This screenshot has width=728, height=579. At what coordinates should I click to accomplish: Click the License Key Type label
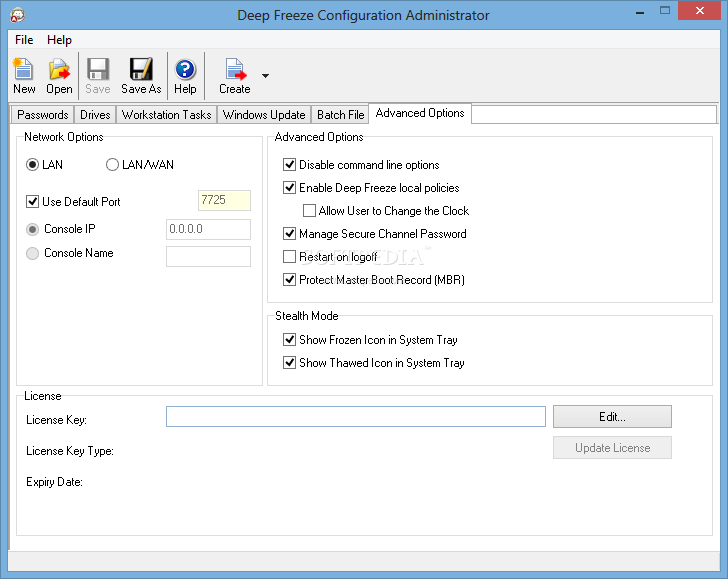[70, 451]
